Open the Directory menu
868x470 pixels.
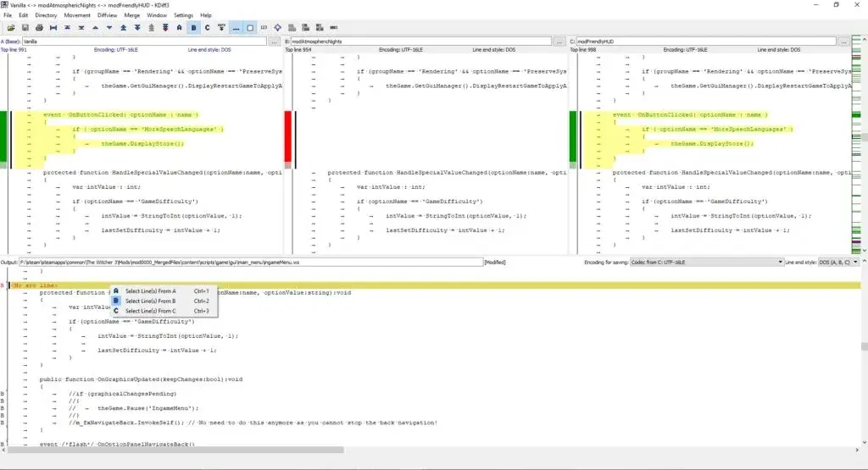click(x=46, y=15)
